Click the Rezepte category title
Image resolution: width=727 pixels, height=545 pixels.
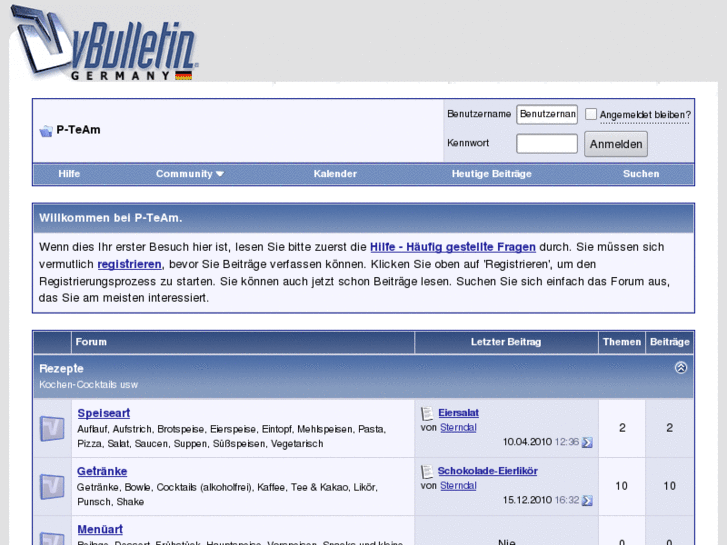[x=61, y=369]
